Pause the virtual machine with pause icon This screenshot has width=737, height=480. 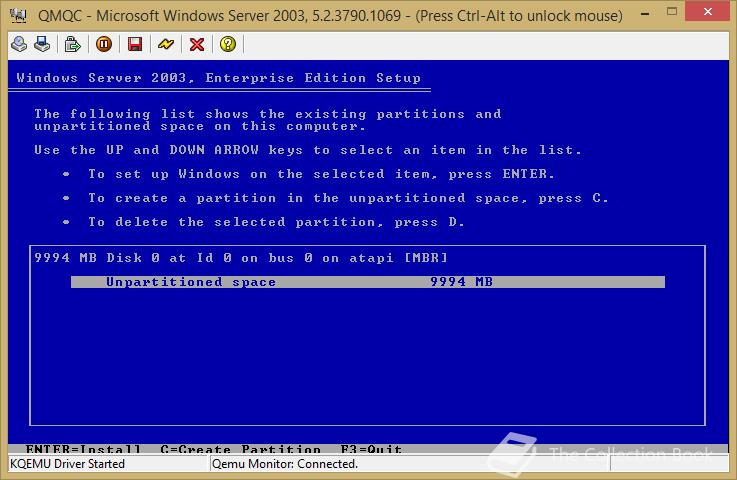[104, 44]
